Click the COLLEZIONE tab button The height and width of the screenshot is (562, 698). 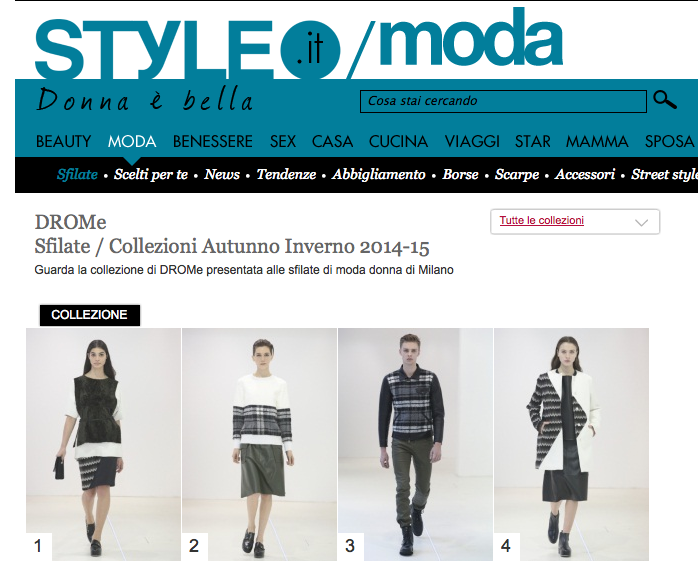[x=89, y=315]
